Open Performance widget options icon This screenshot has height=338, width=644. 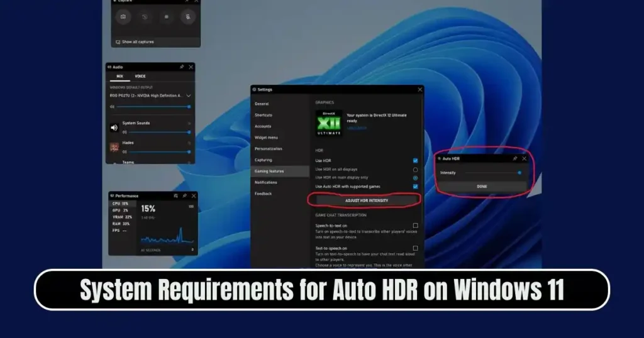176,195
